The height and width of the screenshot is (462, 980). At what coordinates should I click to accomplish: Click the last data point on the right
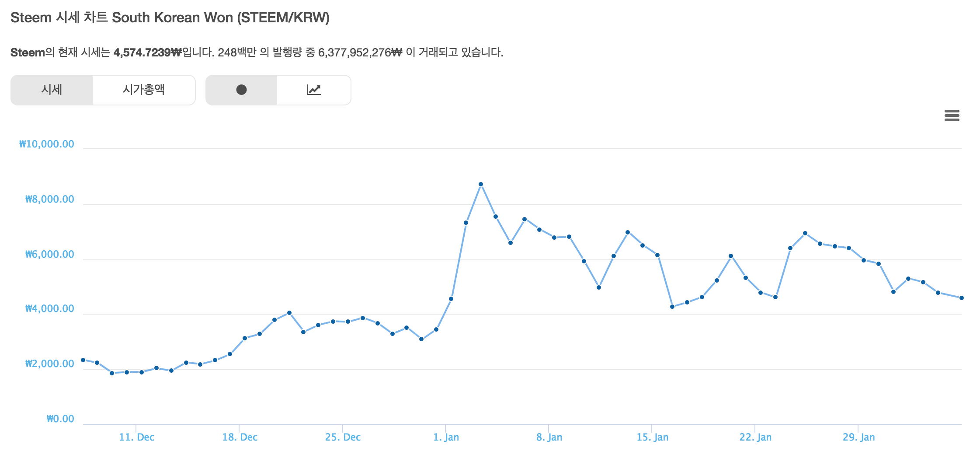point(962,298)
